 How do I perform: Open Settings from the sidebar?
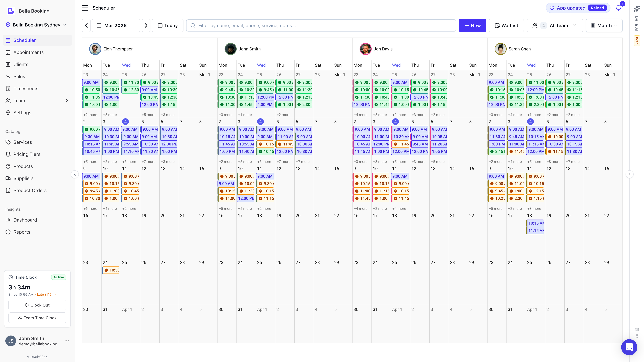22,112
